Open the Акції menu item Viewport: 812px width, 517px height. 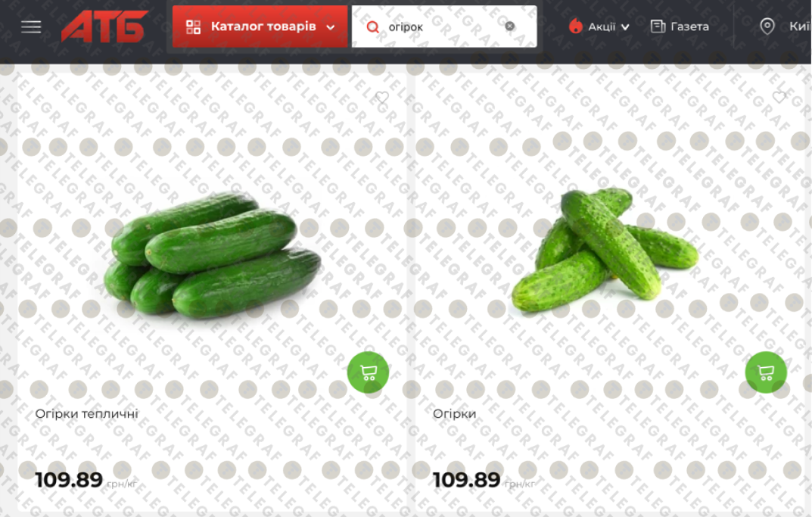601,26
